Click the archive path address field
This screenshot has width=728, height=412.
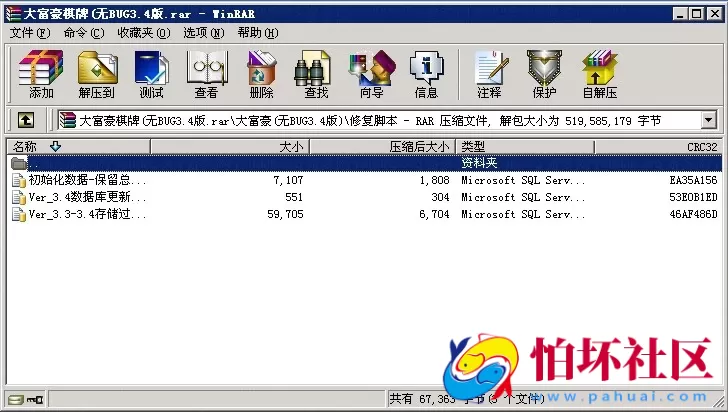coord(388,121)
